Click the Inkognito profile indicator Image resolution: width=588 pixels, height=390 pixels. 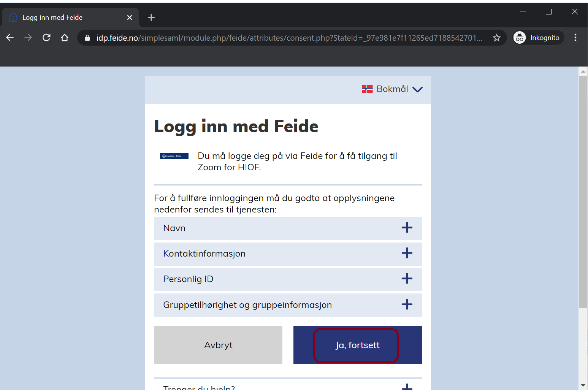[538, 37]
